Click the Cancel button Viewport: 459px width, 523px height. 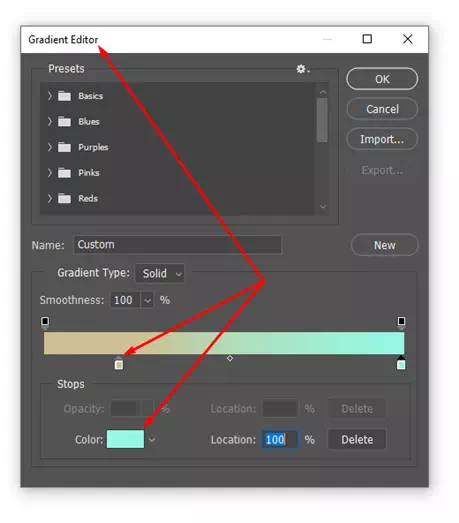coord(382,109)
